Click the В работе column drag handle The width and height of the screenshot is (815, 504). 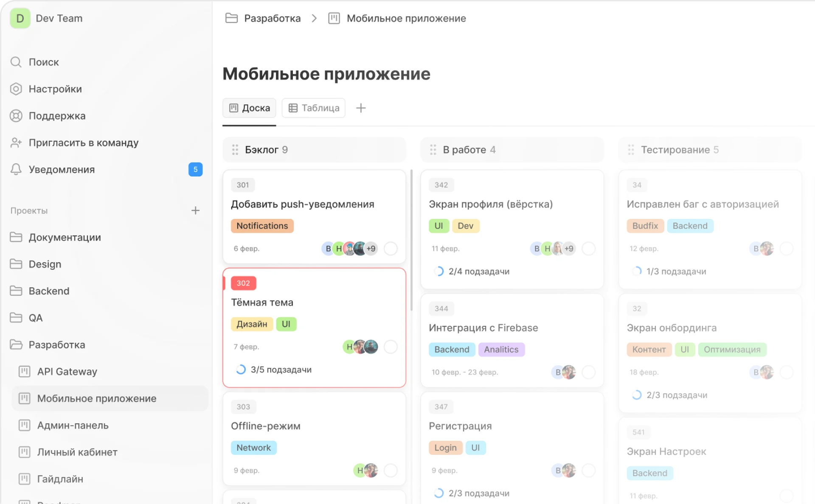pos(433,150)
